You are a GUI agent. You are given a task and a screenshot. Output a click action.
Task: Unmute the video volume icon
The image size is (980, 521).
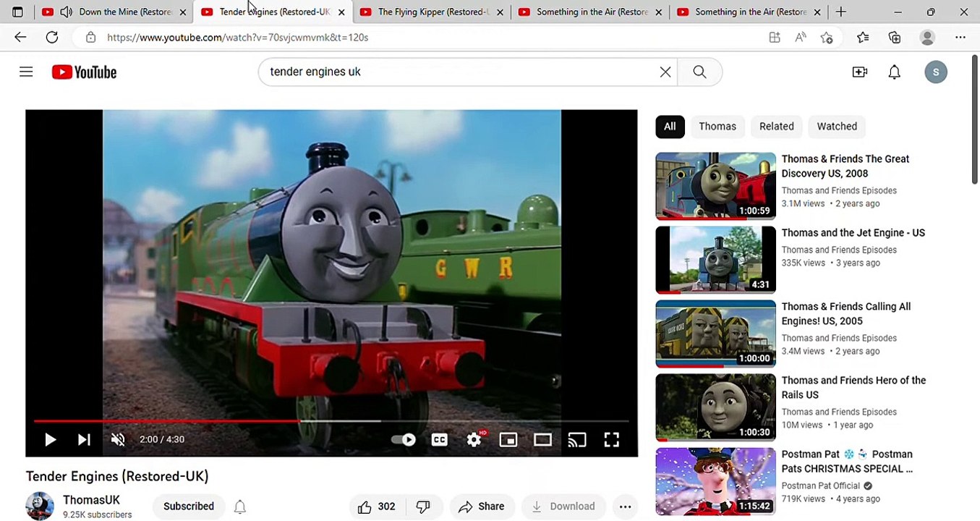118,439
